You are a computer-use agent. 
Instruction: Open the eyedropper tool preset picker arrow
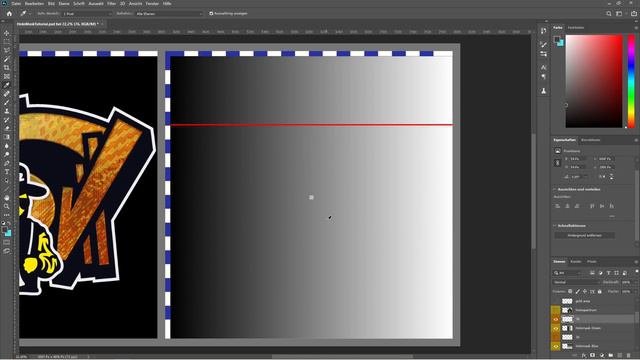[x=29, y=13]
